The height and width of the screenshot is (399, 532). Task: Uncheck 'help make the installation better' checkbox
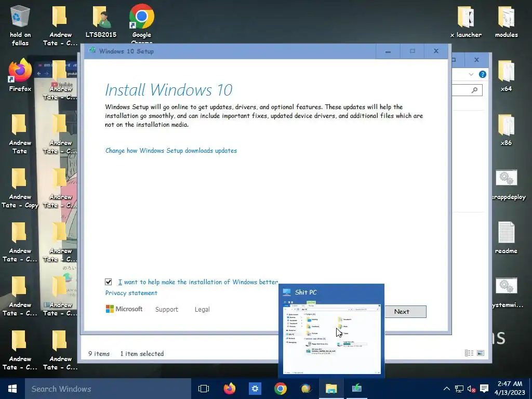click(108, 282)
